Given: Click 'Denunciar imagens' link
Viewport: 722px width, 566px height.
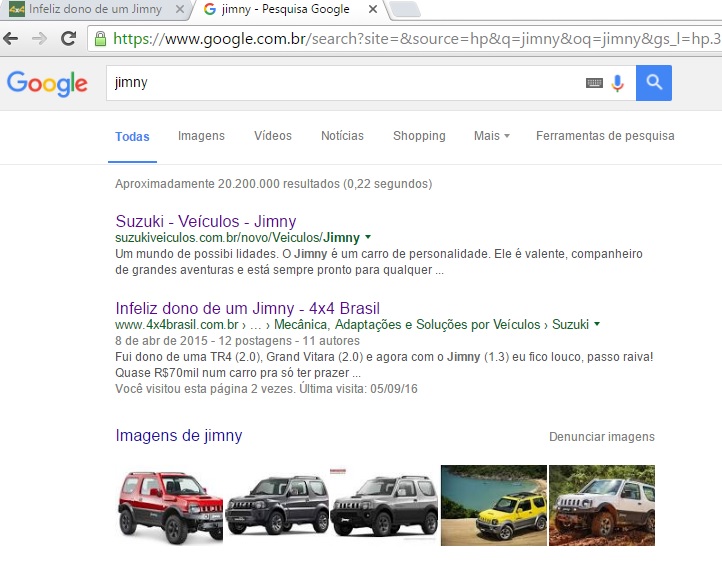Looking at the screenshot, I should [602, 437].
